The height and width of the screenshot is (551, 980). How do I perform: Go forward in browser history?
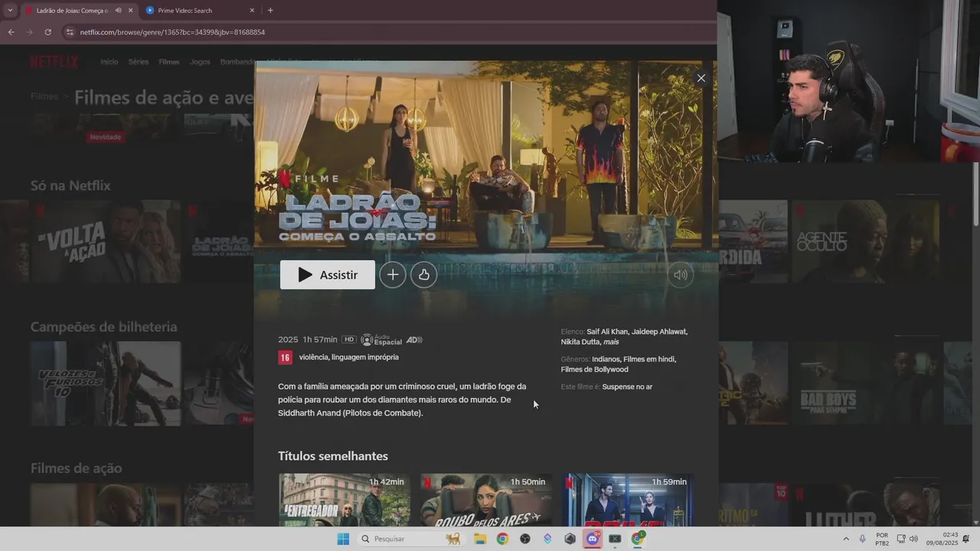[29, 32]
